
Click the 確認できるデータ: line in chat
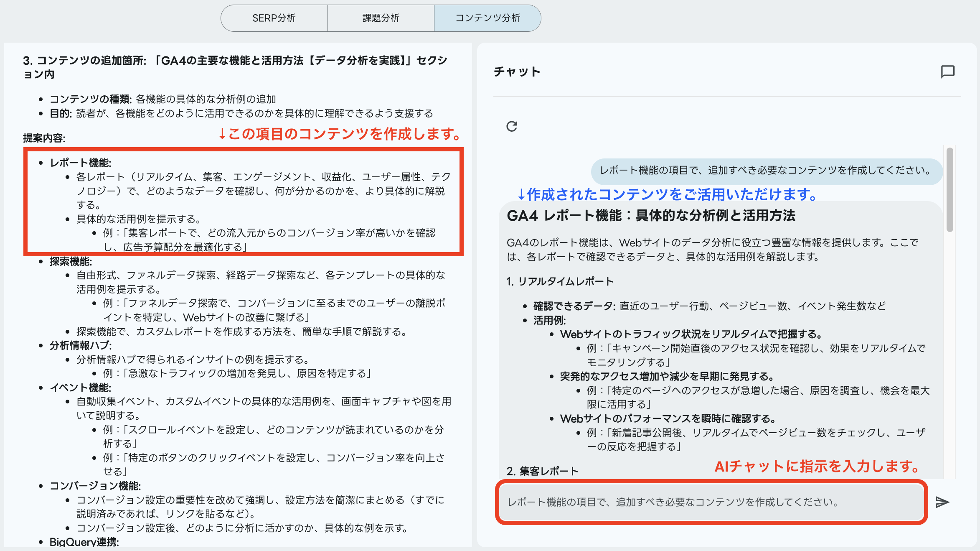pyautogui.click(x=709, y=306)
